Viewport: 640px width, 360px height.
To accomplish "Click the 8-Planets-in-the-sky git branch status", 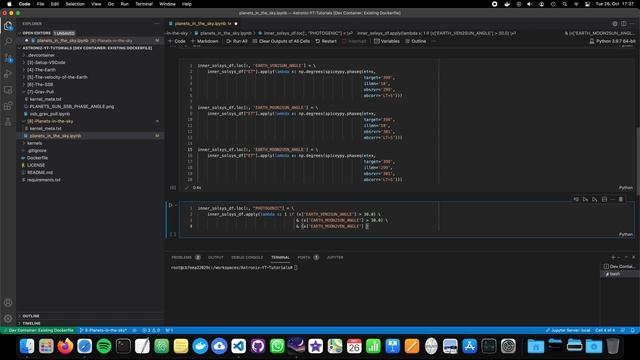I will click(103, 330).
